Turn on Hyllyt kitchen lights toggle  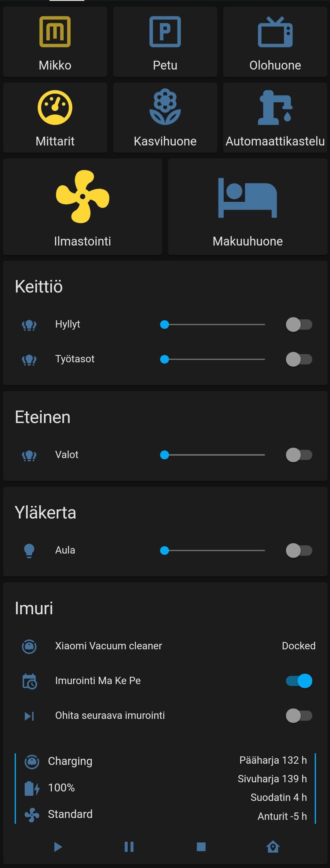[299, 325]
